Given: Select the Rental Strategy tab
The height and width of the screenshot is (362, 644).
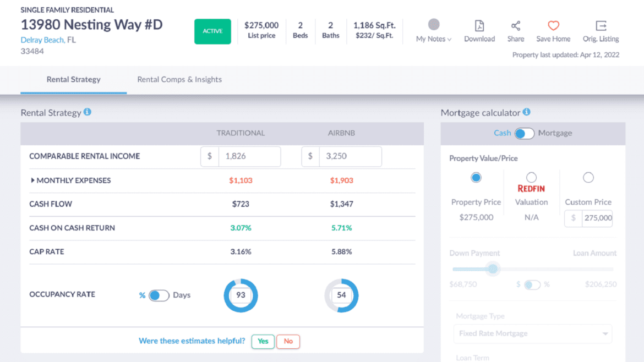Looking at the screenshot, I should pyautogui.click(x=73, y=79).
